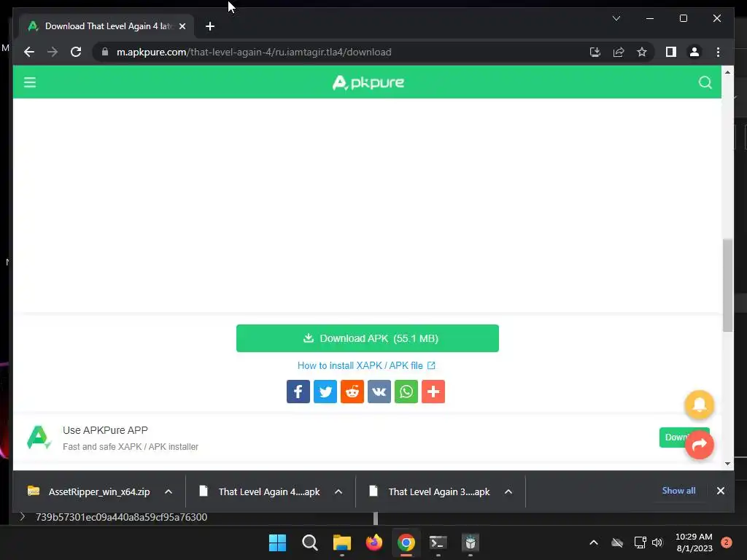
Task: Open the terminal from the taskbar
Action: [438, 542]
